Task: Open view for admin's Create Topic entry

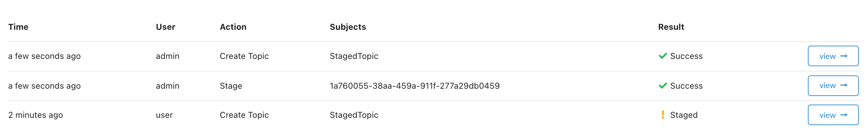Action: [x=833, y=56]
